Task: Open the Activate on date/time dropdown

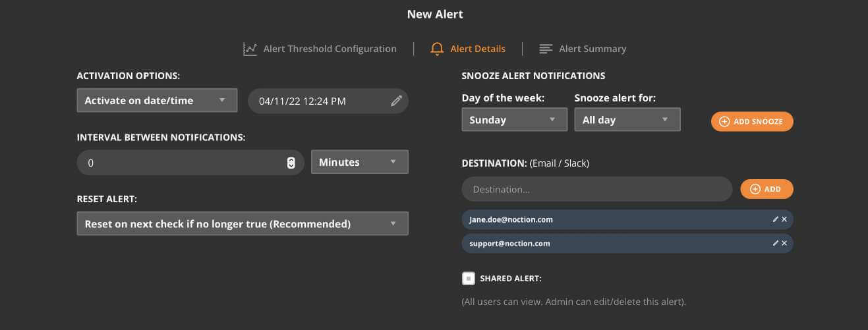Action: [157, 101]
